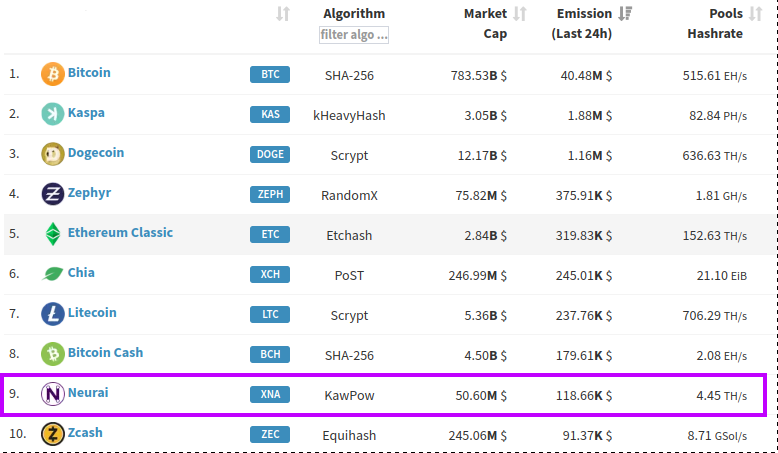Click Zcash hashrate 8.71 GSol/s
Viewport: 778px width, 453px height.
717,436
